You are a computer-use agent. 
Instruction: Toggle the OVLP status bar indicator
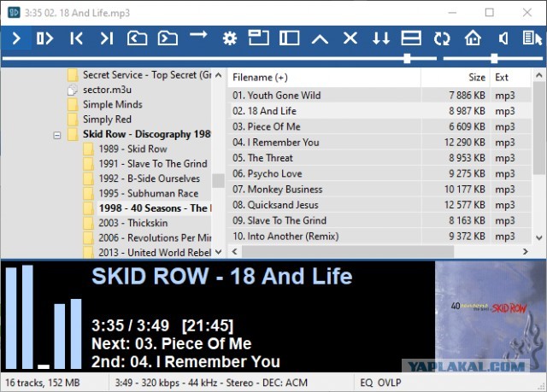tap(390, 383)
